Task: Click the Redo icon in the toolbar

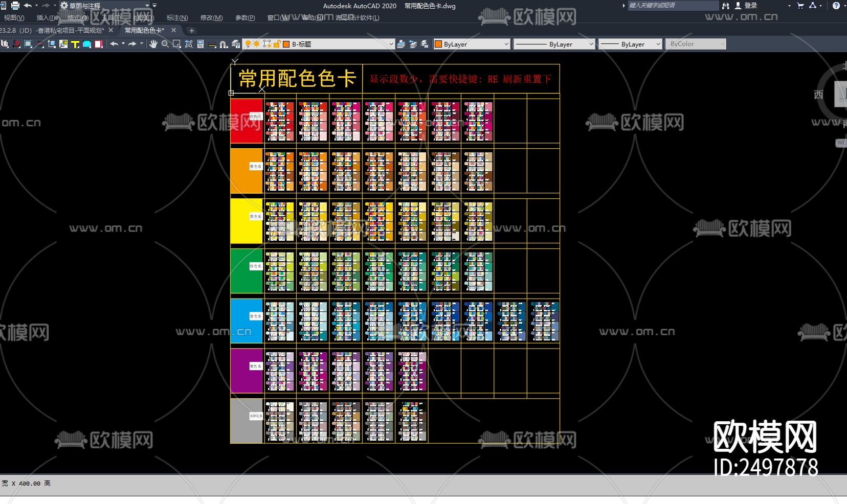Action: (x=133, y=44)
